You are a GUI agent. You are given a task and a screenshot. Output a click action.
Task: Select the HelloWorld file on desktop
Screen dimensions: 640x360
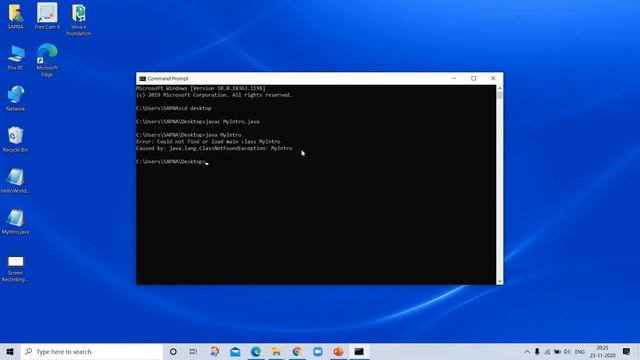click(16, 180)
